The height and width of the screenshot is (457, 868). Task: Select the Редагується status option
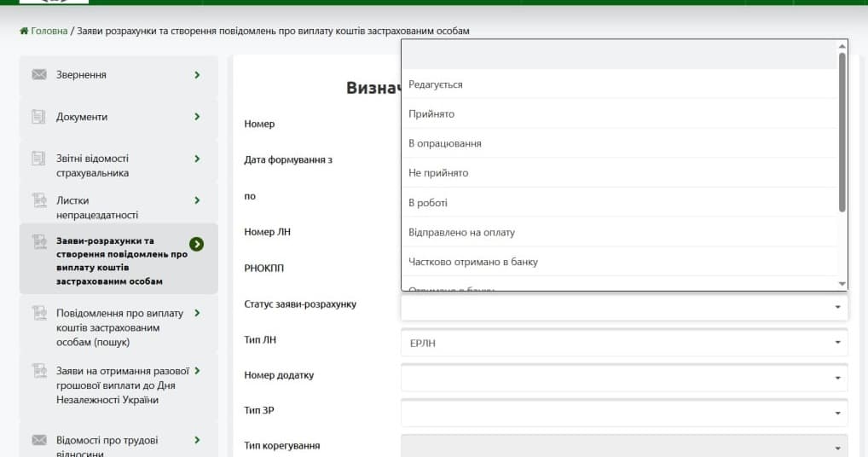point(620,84)
